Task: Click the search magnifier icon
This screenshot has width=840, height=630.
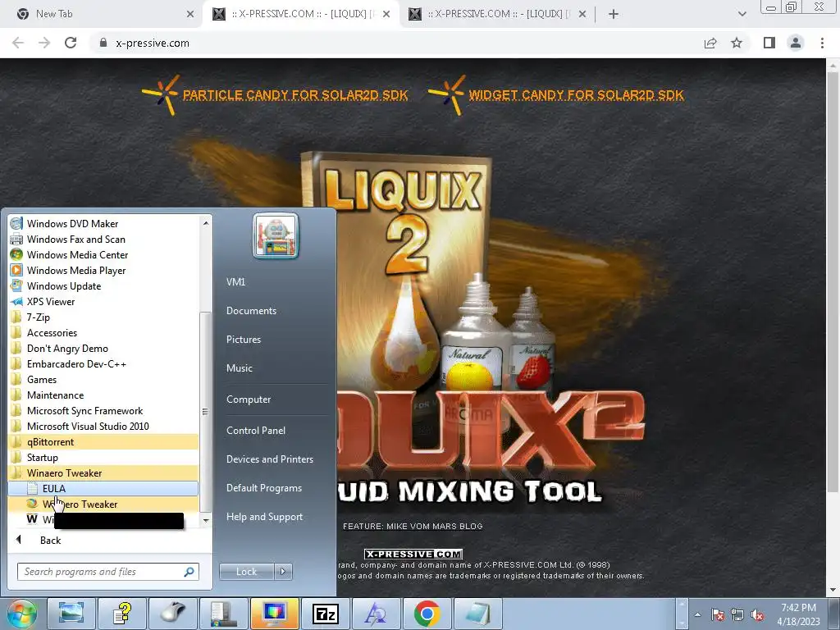Action: pos(189,572)
